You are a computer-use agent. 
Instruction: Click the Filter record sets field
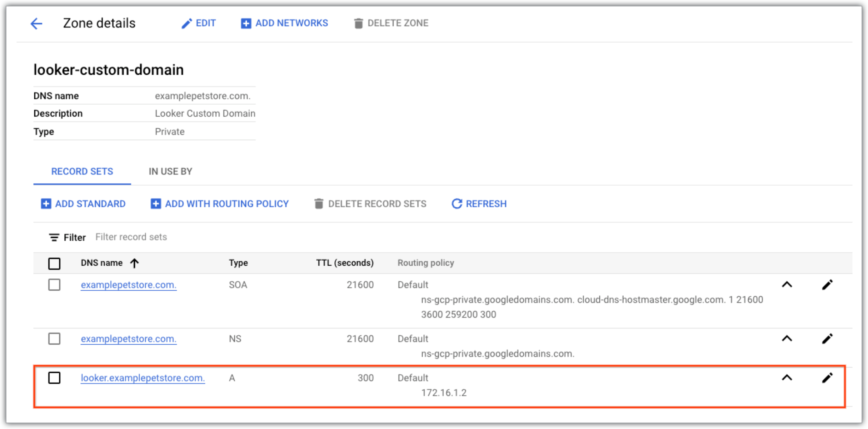coord(131,237)
